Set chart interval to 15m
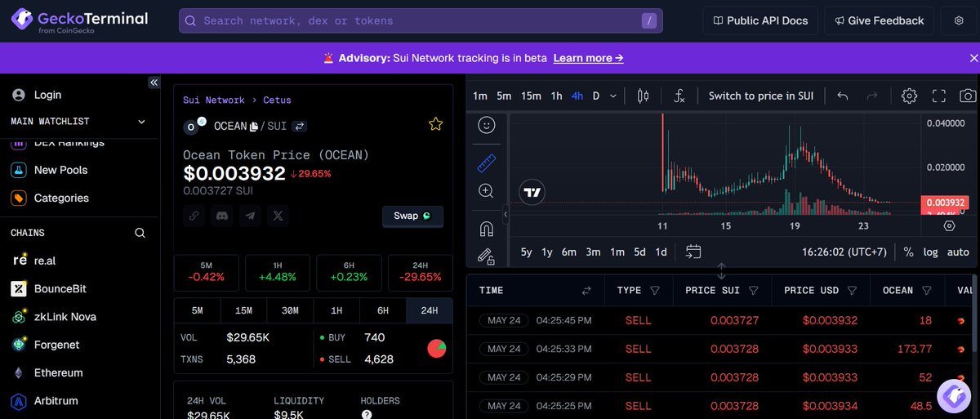This screenshot has width=980, height=419. (x=531, y=96)
